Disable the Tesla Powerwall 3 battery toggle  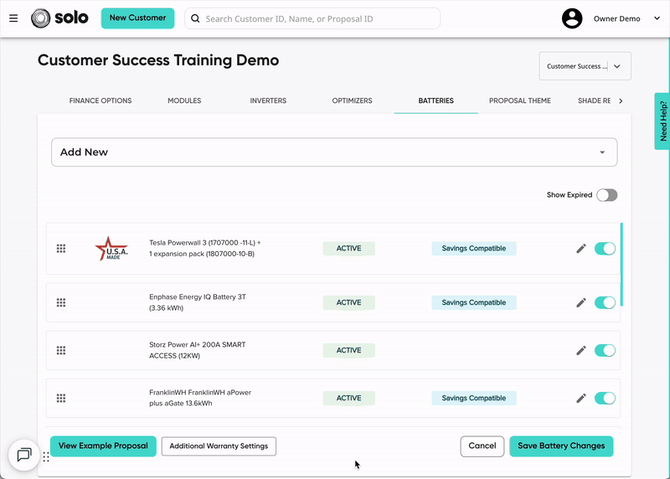(x=605, y=248)
